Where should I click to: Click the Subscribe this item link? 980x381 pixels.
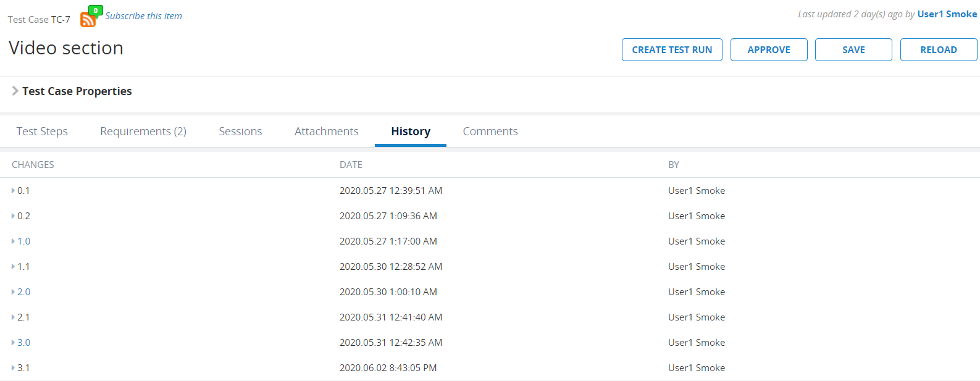143,16
